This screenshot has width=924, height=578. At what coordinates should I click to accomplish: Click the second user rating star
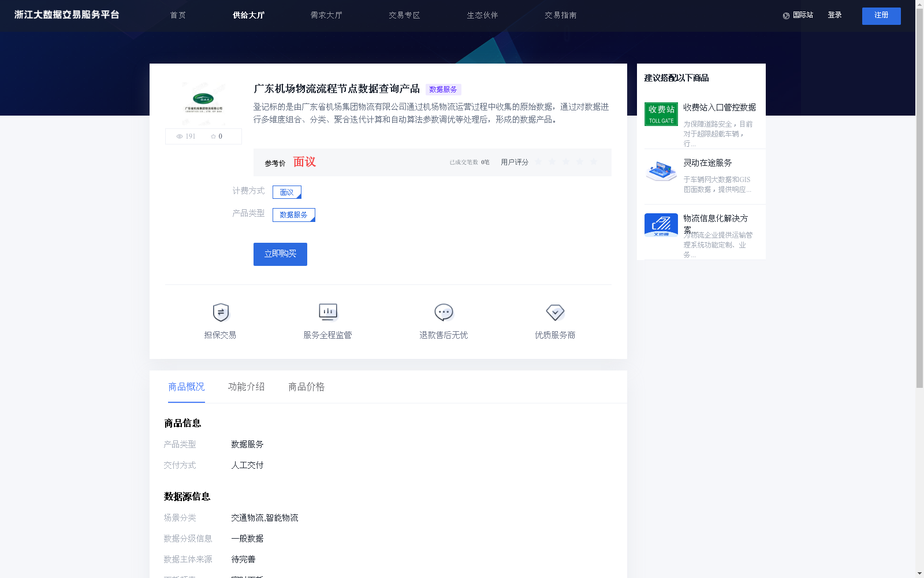pyautogui.click(x=552, y=162)
